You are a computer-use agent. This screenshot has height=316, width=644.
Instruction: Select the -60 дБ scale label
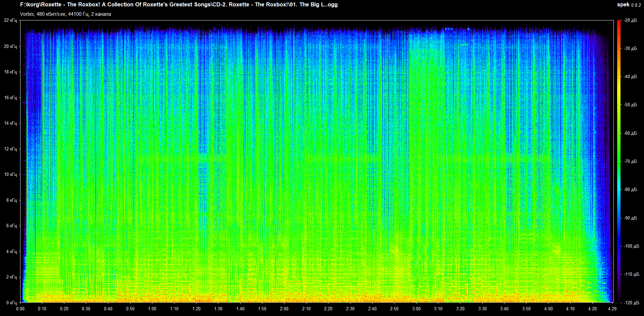pos(630,133)
